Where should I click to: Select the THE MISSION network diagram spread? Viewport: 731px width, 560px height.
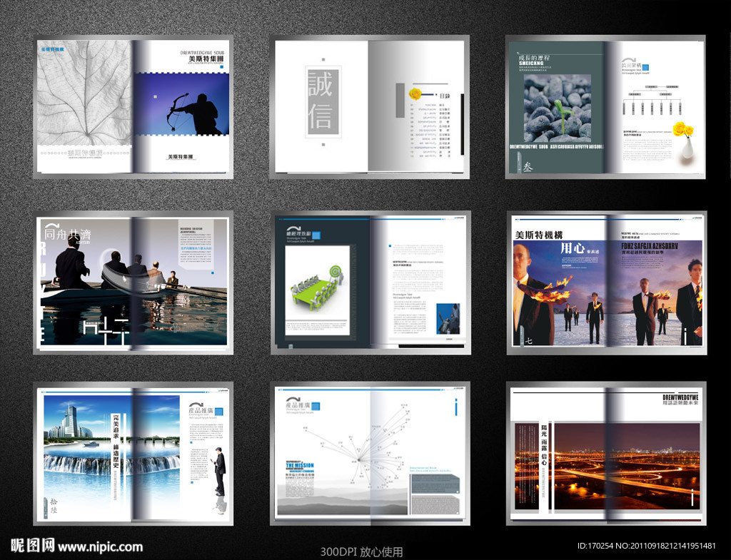[x=370, y=454]
